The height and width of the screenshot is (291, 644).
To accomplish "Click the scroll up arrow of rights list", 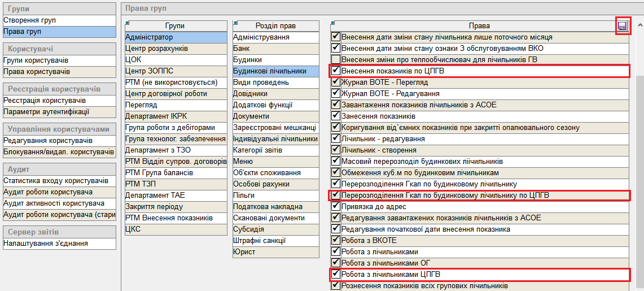I will click(639, 25).
